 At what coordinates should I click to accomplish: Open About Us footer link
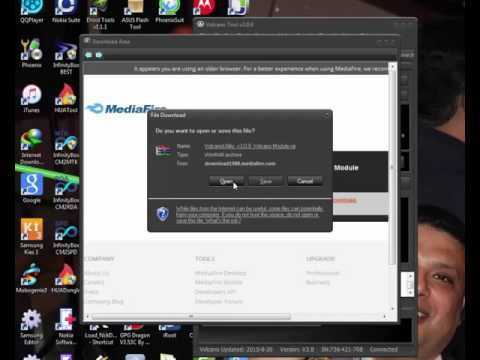(x=97, y=273)
